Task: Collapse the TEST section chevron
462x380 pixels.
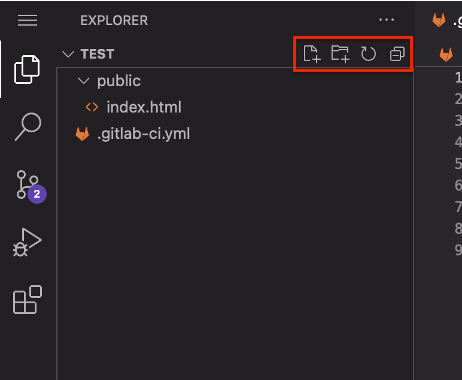Action: (68, 54)
